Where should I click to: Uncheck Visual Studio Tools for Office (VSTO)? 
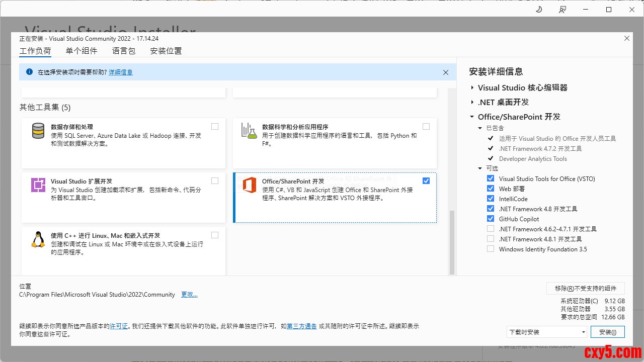(x=491, y=178)
